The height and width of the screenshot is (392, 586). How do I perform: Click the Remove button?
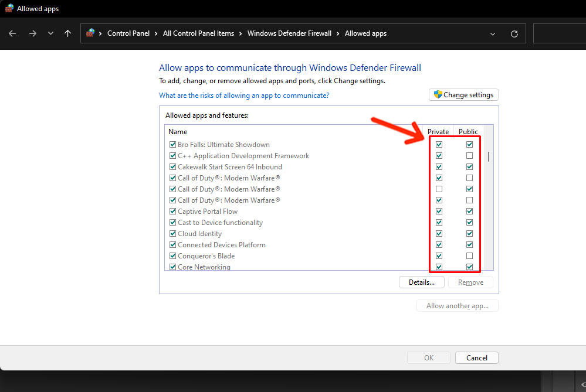tap(470, 282)
